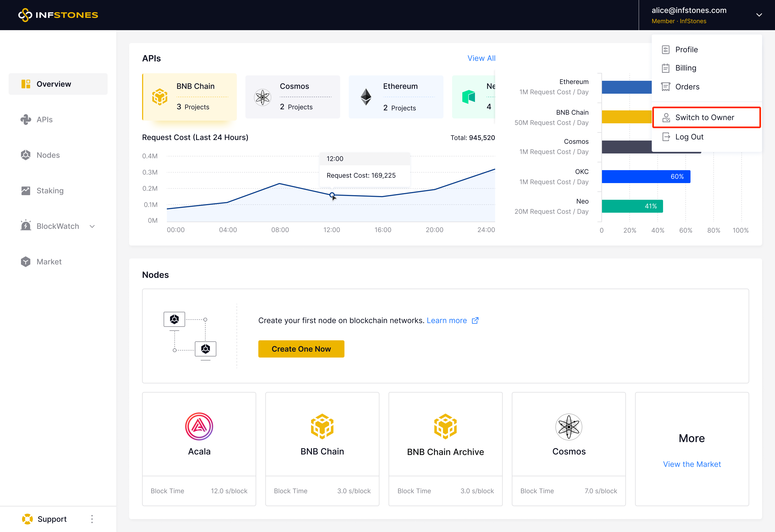Viewport: 775px width, 532px height.
Task: Click the Ethereum diamond icon in APIs
Action: pyautogui.click(x=366, y=97)
